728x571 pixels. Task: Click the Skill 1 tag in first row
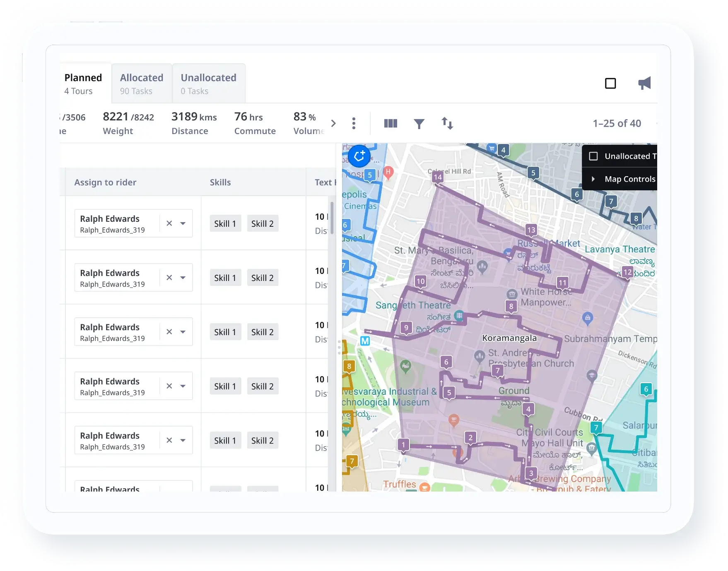225,223
